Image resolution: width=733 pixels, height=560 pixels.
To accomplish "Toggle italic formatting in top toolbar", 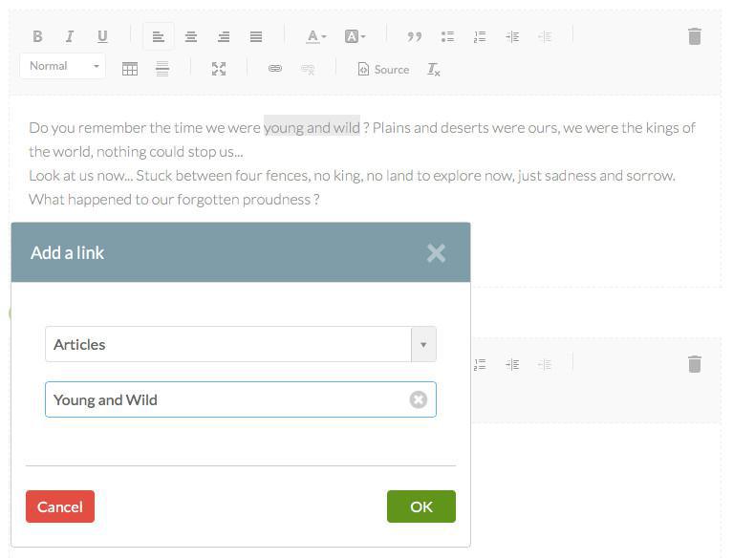I will 70,36.
